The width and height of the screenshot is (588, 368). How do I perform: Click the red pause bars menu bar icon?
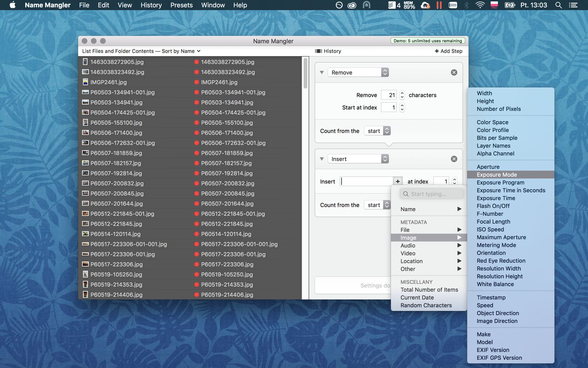(x=439, y=5)
